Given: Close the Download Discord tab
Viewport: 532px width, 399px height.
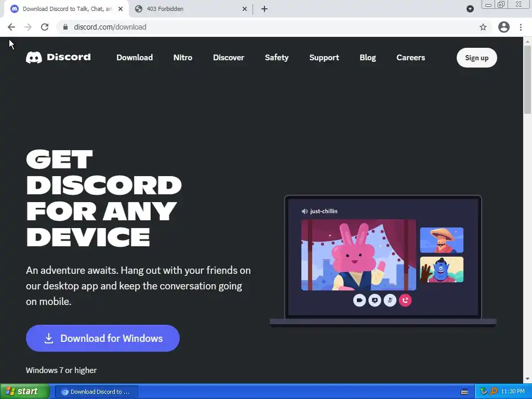Looking at the screenshot, I should (x=121, y=9).
